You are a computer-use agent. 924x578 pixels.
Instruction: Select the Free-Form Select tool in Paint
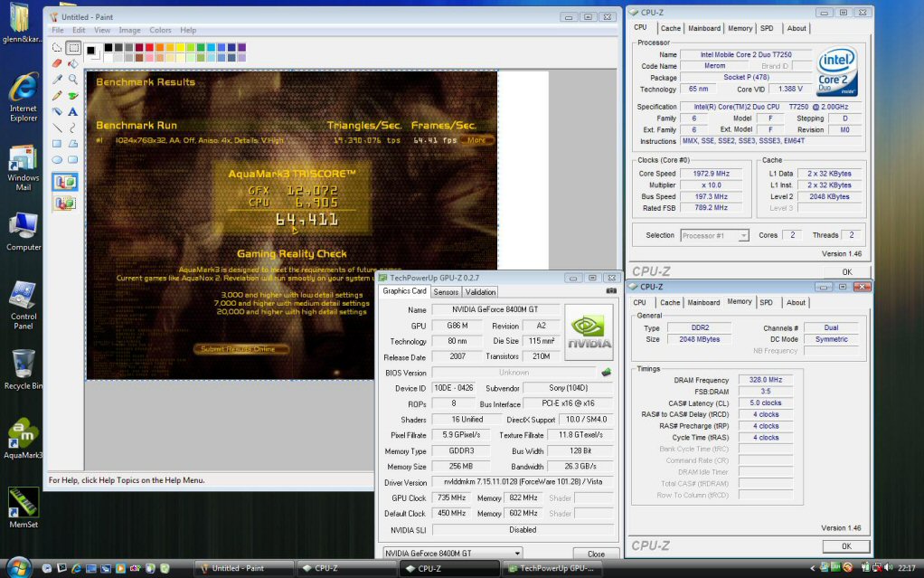pyautogui.click(x=57, y=48)
